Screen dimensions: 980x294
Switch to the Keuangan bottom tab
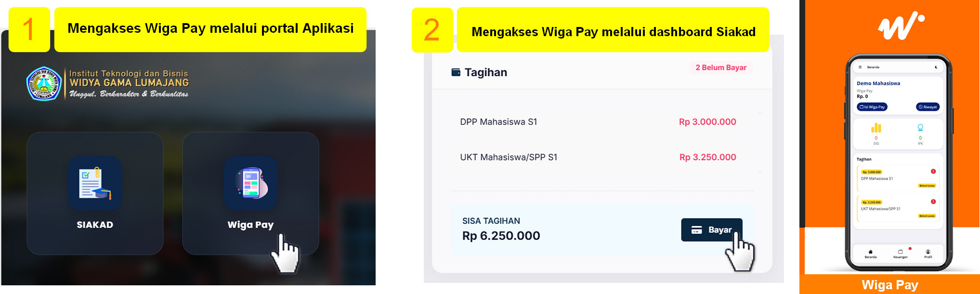coord(900,254)
